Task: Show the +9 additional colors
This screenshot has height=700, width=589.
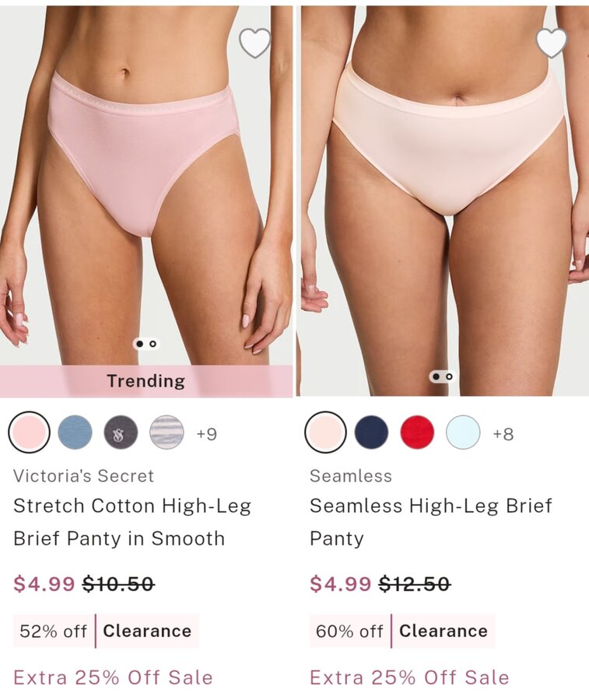Action: click(x=207, y=433)
